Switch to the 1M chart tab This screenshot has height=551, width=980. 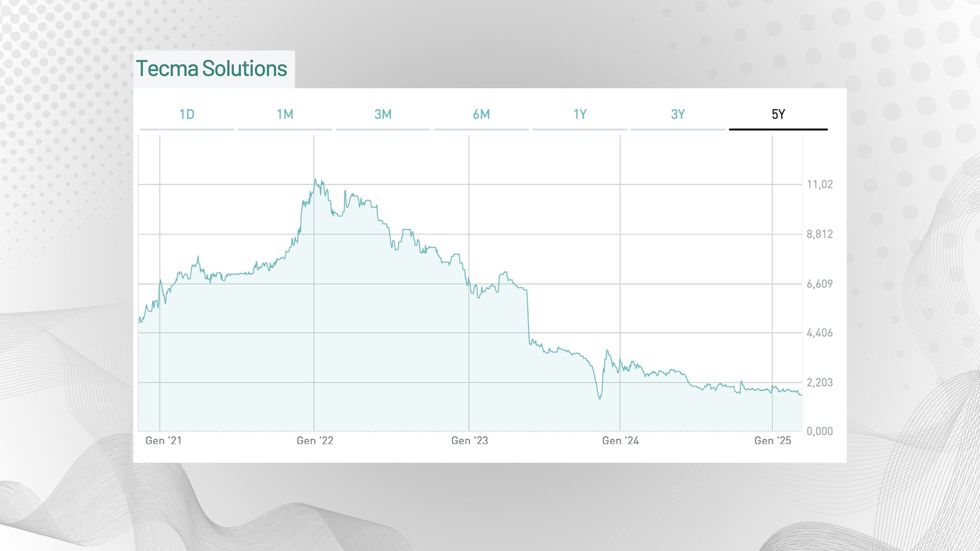coord(285,114)
